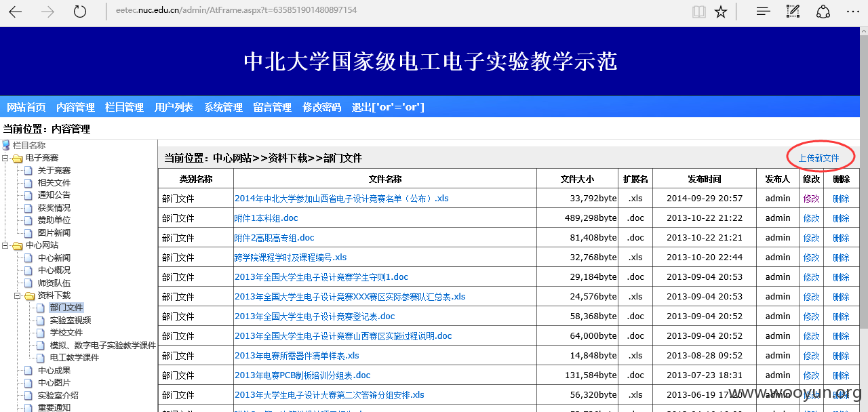Image resolution: width=868 pixels, height=412 pixels.
Task: Open file 附件2高职高专组.doc
Action: pos(275,238)
